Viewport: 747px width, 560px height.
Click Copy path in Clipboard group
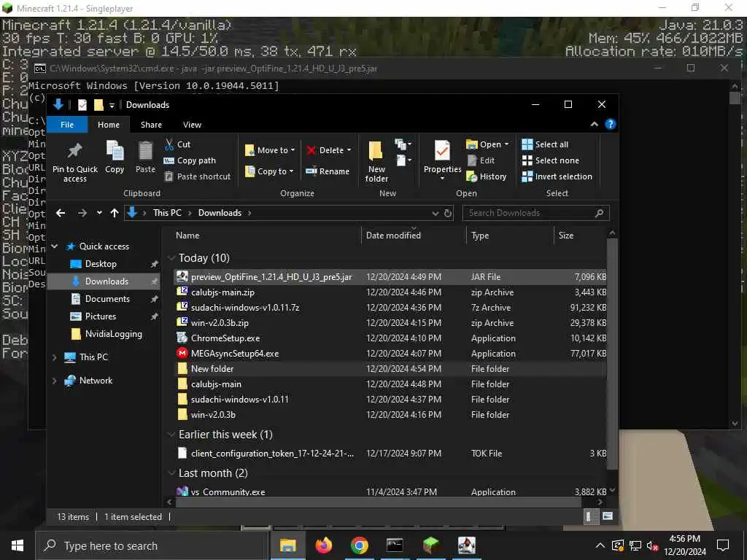(190, 160)
